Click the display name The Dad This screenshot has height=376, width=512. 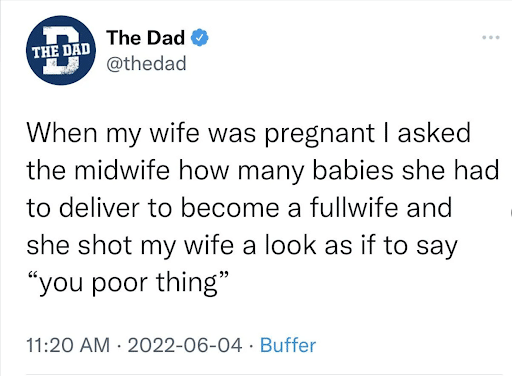coord(146,37)
